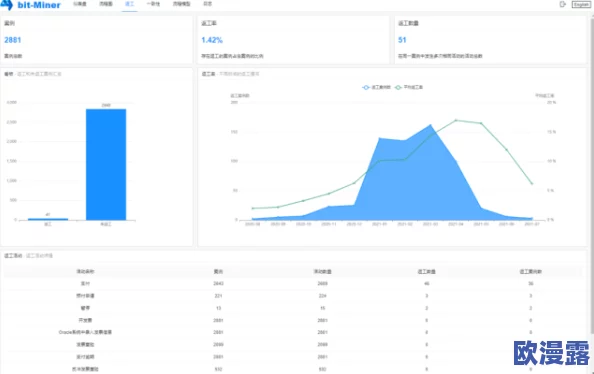The height and width of the screenshot is (374, 594).
Task: Select the Oracle系统中录入发票信息 row name
Action: (85, 332)
